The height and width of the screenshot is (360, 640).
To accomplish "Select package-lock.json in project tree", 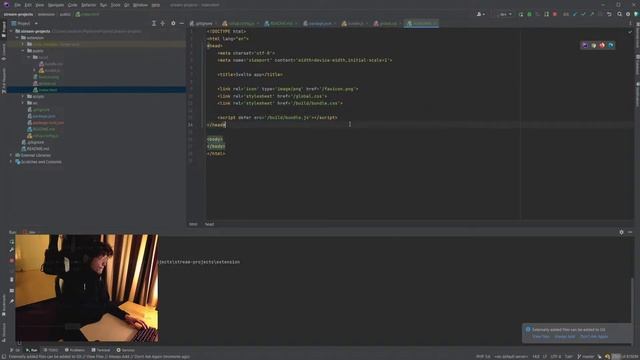I will point(48,122).
